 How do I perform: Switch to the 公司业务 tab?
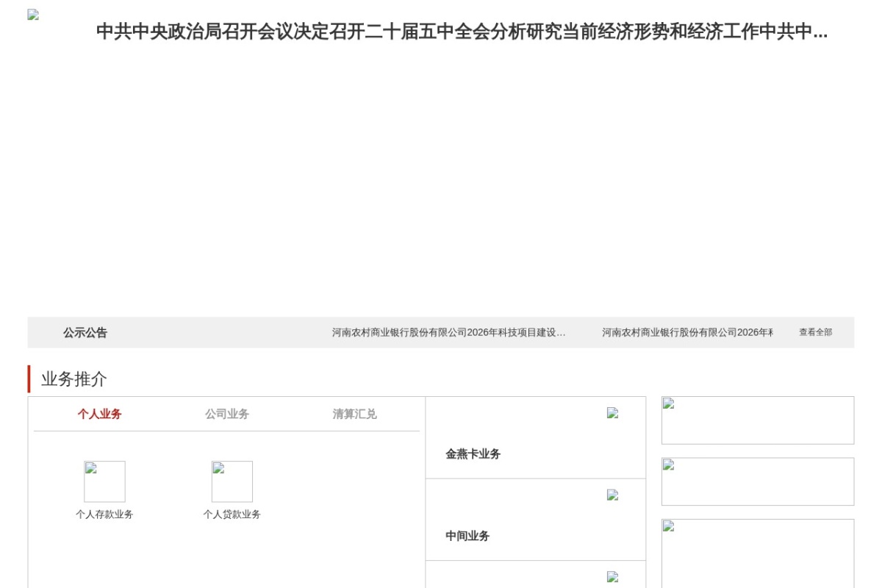[227, 414]
